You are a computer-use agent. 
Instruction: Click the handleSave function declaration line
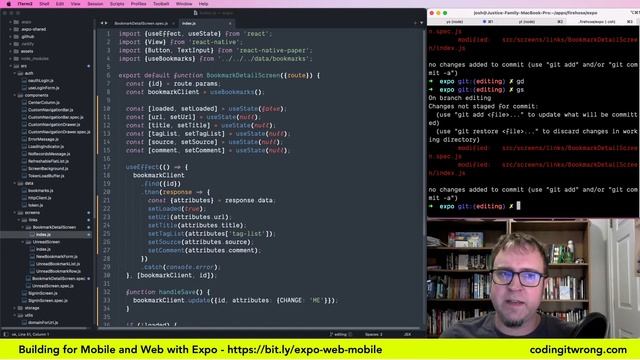(168, 292)
